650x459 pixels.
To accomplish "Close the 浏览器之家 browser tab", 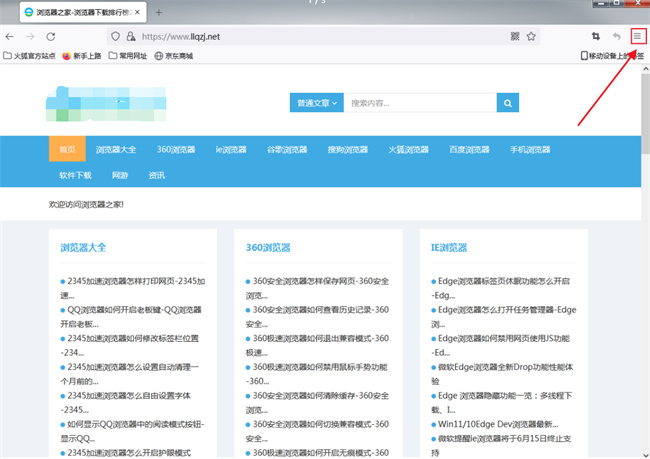I will tap(137, 12).
